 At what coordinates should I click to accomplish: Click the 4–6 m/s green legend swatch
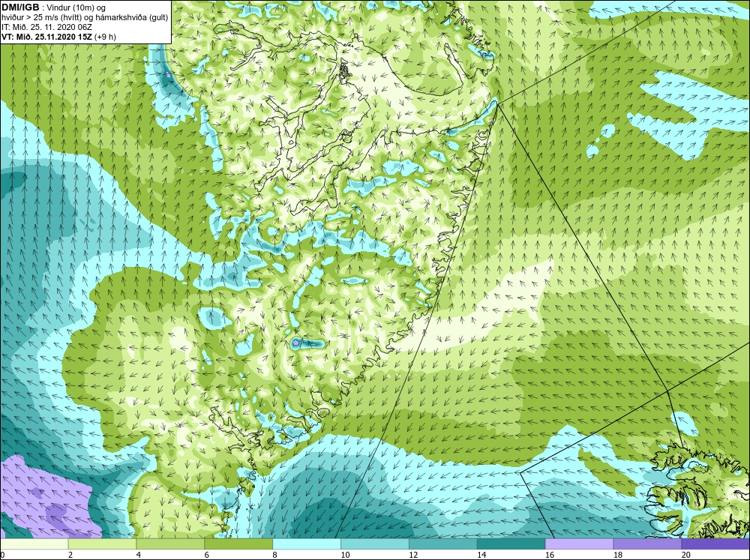coord(170,544)
